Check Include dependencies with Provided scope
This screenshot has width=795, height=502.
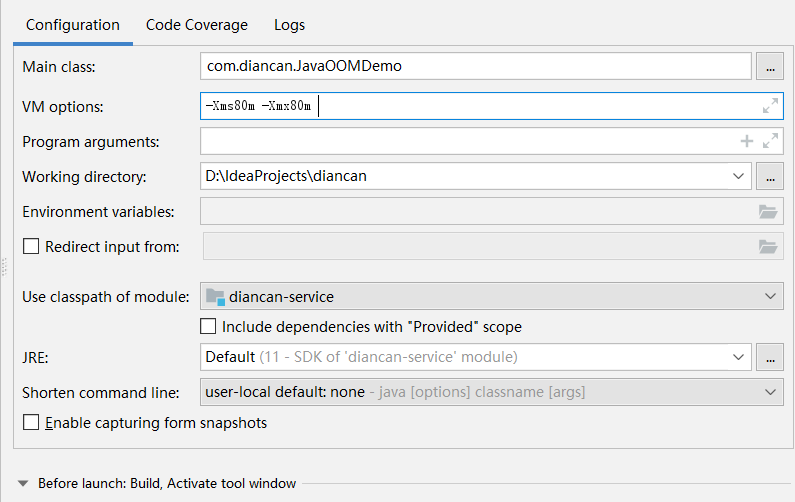click(x=208, y=326)
